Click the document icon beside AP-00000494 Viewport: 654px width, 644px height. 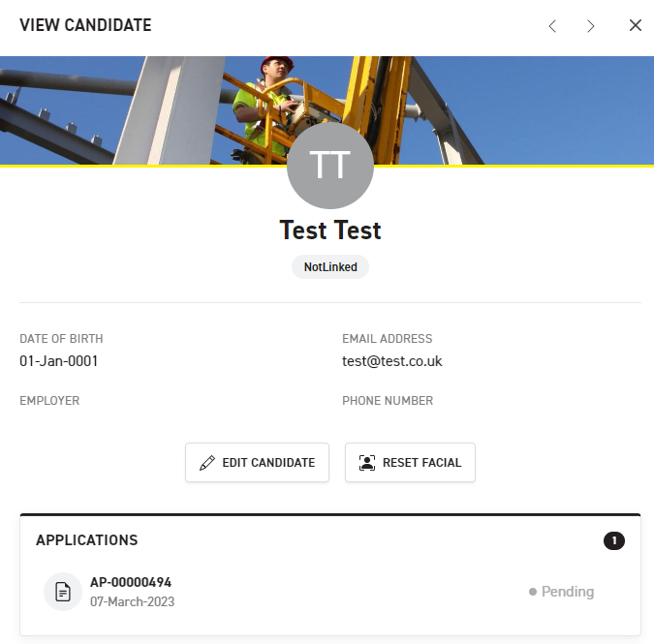pyautogui.click(x=63, y=592)
